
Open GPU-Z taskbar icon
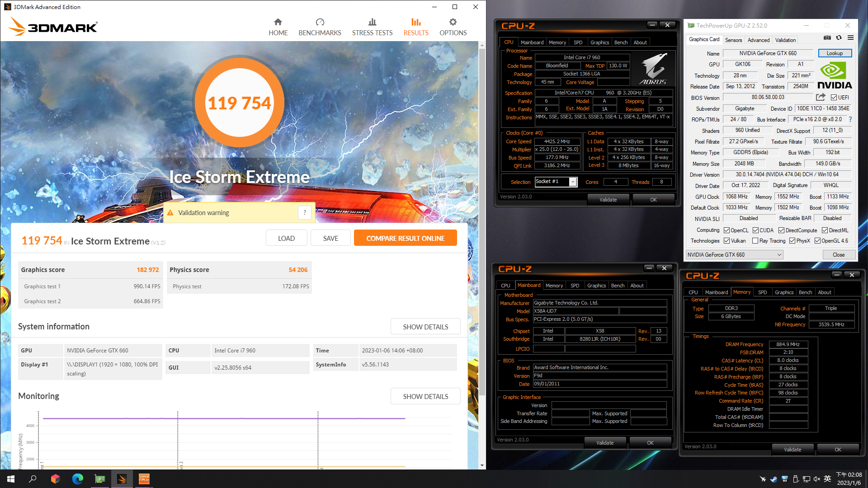(99, 479)
